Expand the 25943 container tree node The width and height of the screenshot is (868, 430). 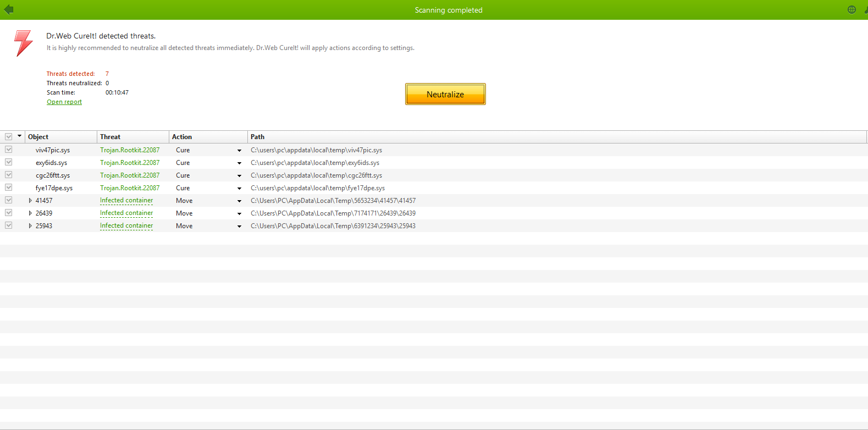coord(30,226)
